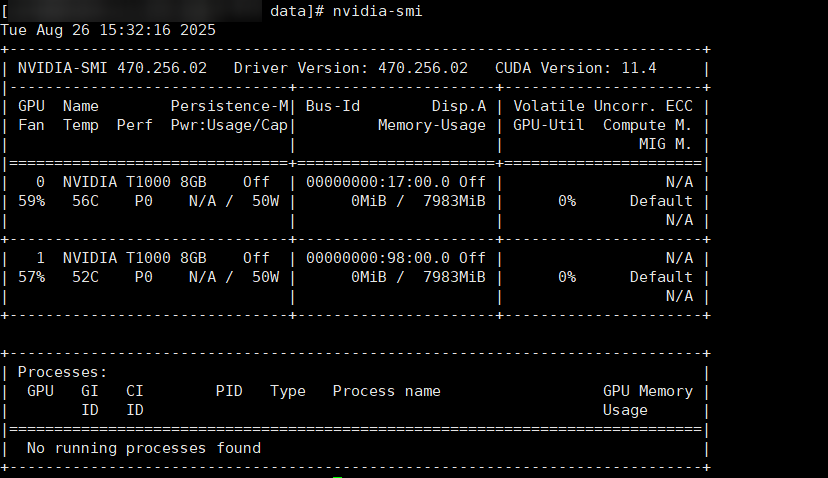Screen dimensions: 828x478
Task: Click the nvidia-smi command text
Action: click(x=378, y=11)
